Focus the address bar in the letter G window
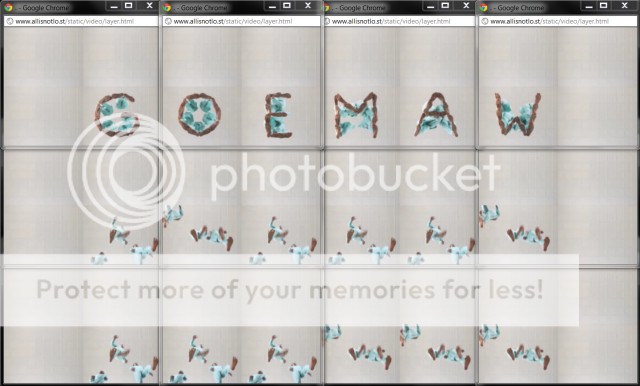This screenshot has width=640, height=386. tap(81, 21)
